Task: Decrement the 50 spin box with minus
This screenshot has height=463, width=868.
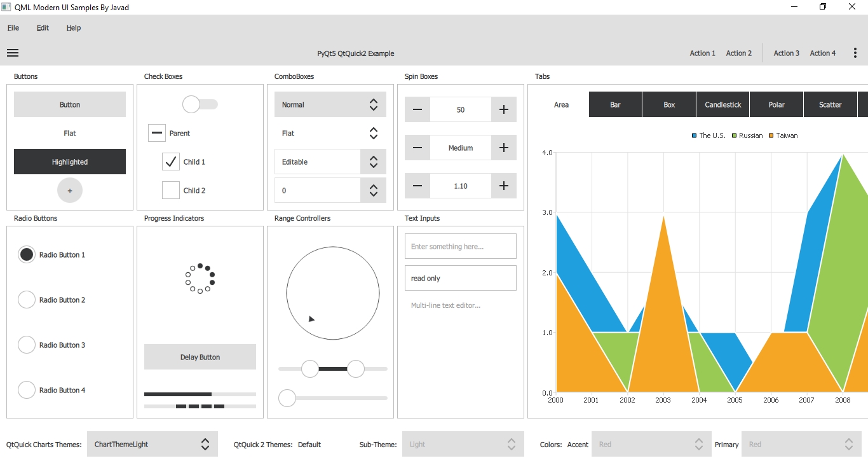Action: pyautogui.click(x=417, y=109)
